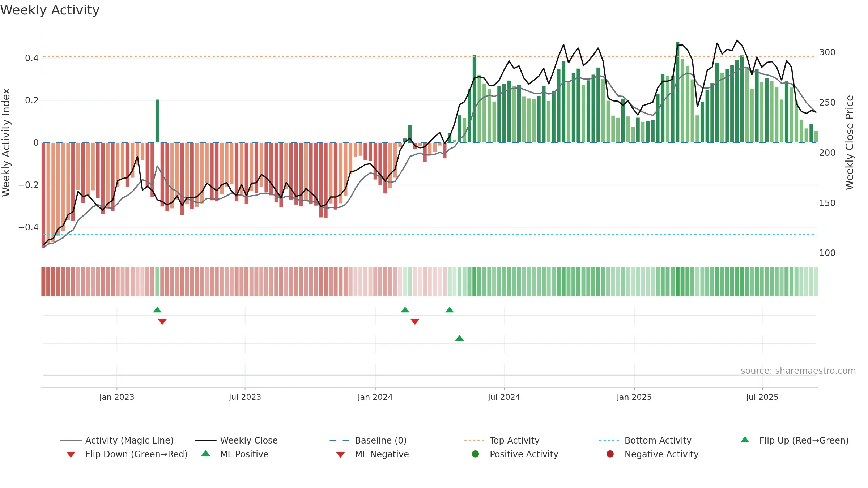Click the Flip Up legend green triangle icon
Screen dimensions: 868x488
[x=745, y=440]
